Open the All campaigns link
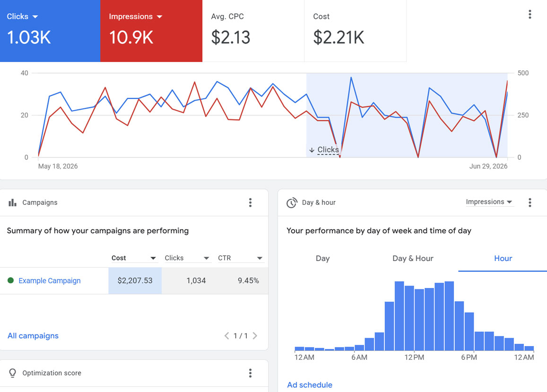 point(33,336)
